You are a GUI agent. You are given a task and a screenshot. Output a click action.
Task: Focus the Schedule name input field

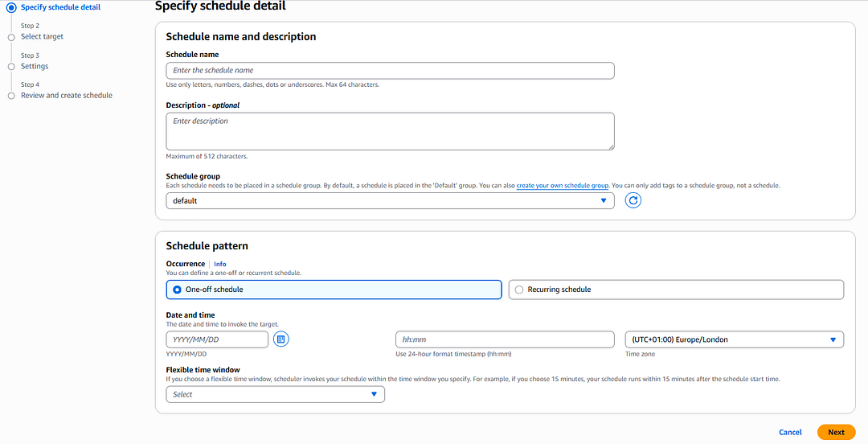click(x=390, y=71)
